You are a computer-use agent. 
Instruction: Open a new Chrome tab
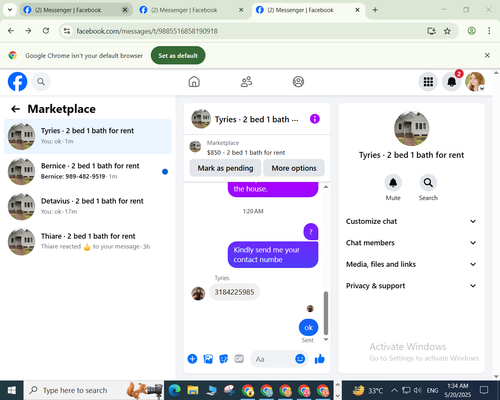(x=375, y=10)
